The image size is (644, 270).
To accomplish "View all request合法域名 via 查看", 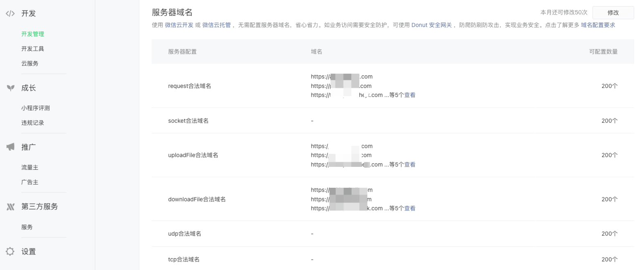I will (410, 95).
